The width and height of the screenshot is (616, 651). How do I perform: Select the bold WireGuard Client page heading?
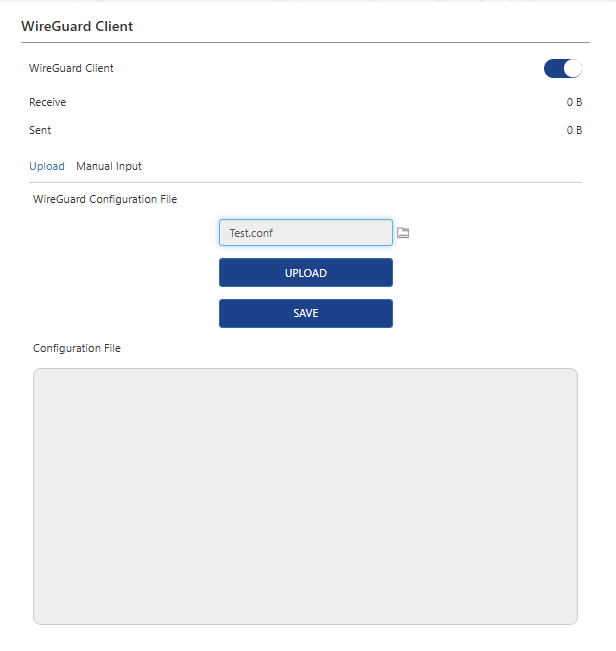[x=77, y=26]
